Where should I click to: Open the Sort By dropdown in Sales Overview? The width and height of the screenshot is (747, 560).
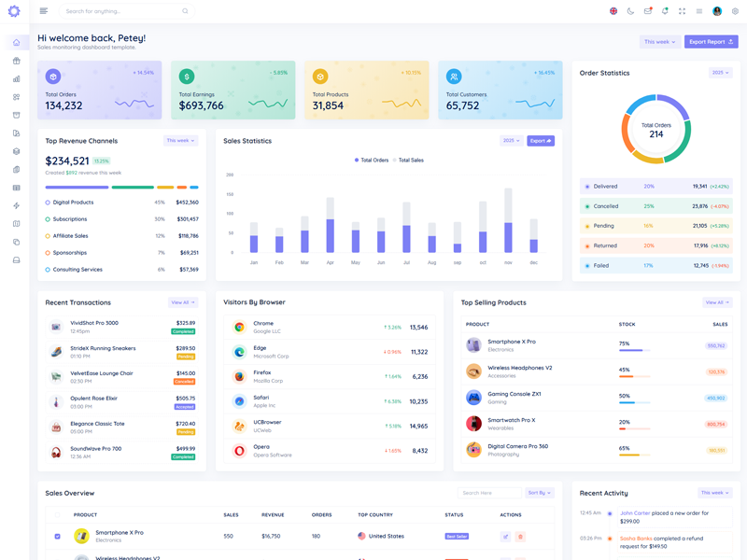[x=540, y=493]
